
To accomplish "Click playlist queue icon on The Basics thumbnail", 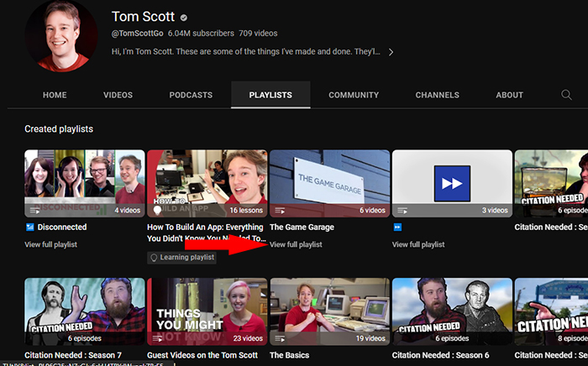I will pyautogui.click(x=280, y=338).
